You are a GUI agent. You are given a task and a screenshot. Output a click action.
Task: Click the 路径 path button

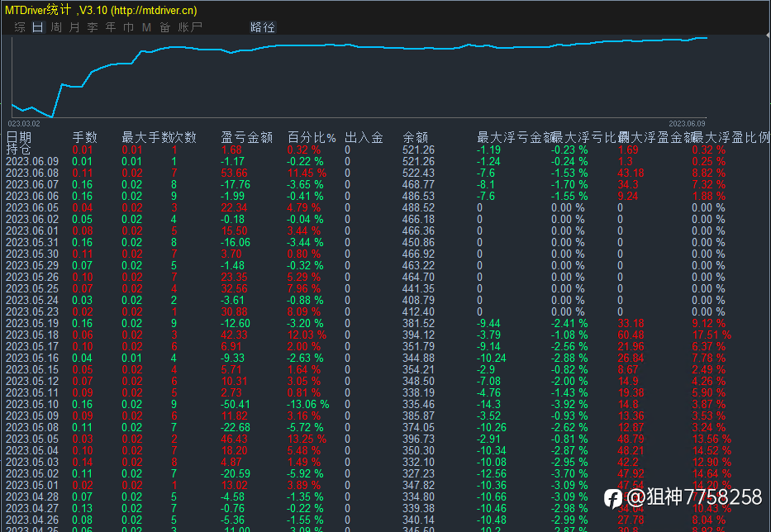(x=263, y=27)
